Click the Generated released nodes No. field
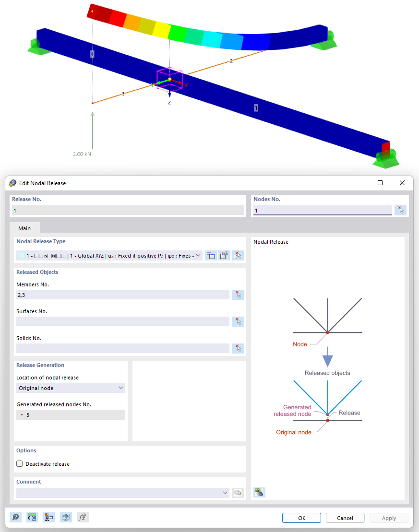The height and width of the screenshot is (532, 419). pos(71,414)
